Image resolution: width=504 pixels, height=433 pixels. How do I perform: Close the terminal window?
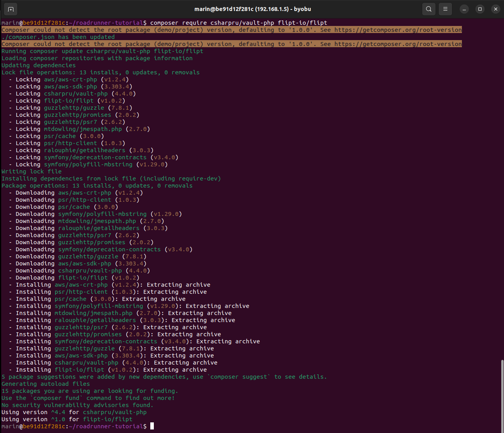click(x=496, y=9)
